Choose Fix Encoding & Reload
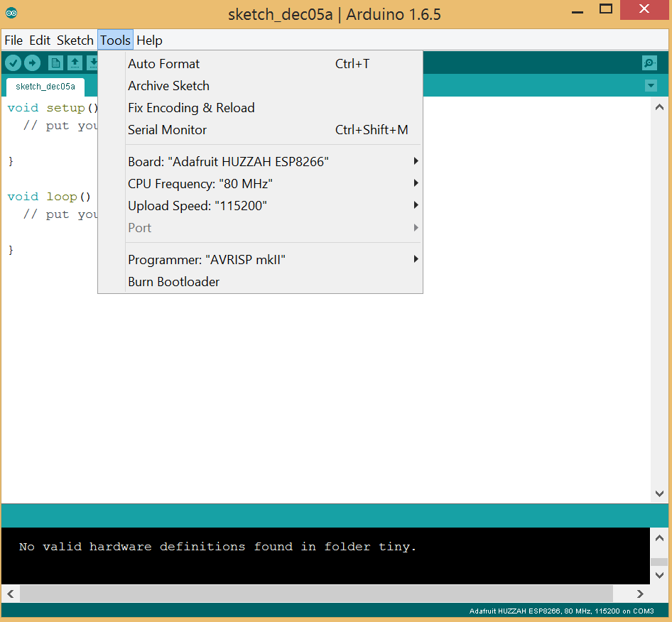This screenshot has height=622, width=672. [191, 107]
